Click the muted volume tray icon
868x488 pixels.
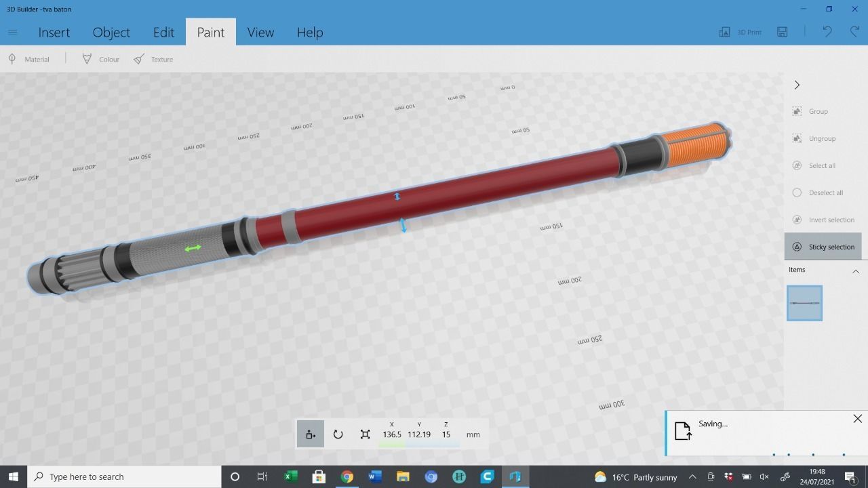point(764,477)
